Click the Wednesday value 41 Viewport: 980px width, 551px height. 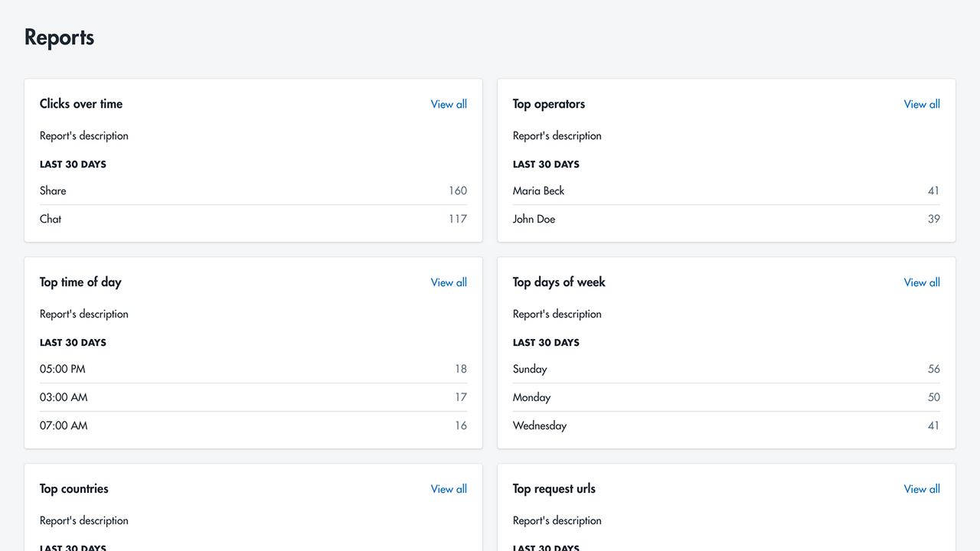coord(933,425)
